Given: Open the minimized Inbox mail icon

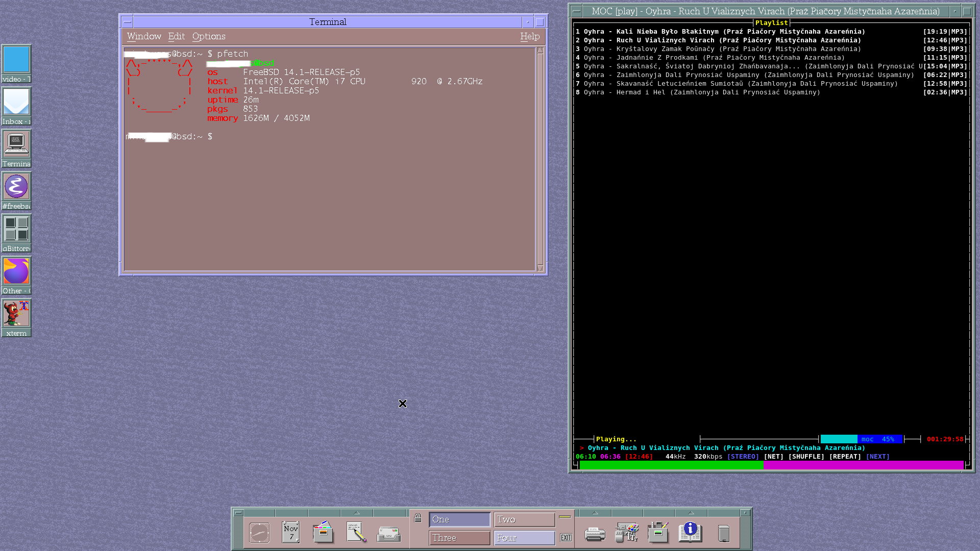Looking at the screenshot, I should [16, 106].
